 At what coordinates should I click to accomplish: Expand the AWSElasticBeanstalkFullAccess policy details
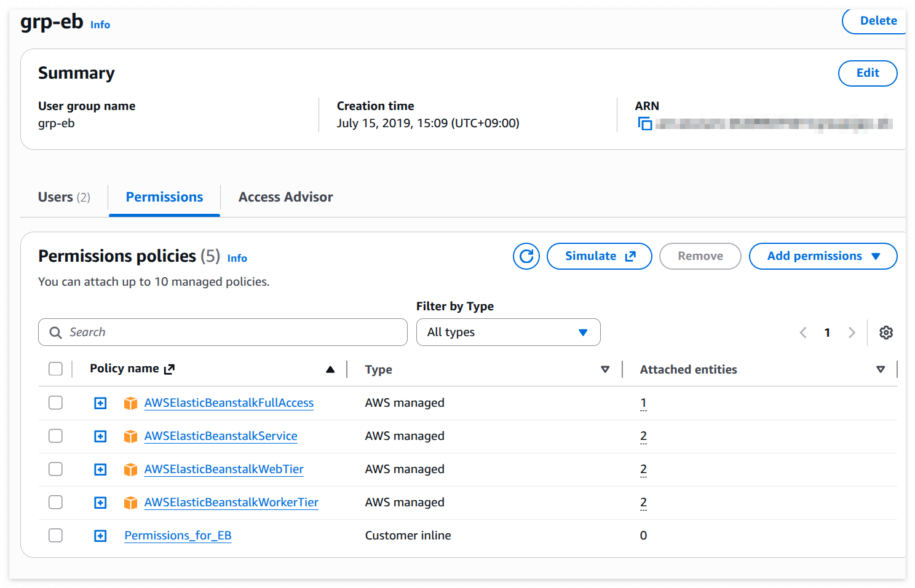[100, 403]
